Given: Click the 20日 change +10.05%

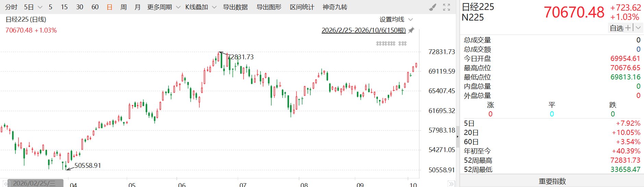Looking at the screenshot, I should click(626, 133).
